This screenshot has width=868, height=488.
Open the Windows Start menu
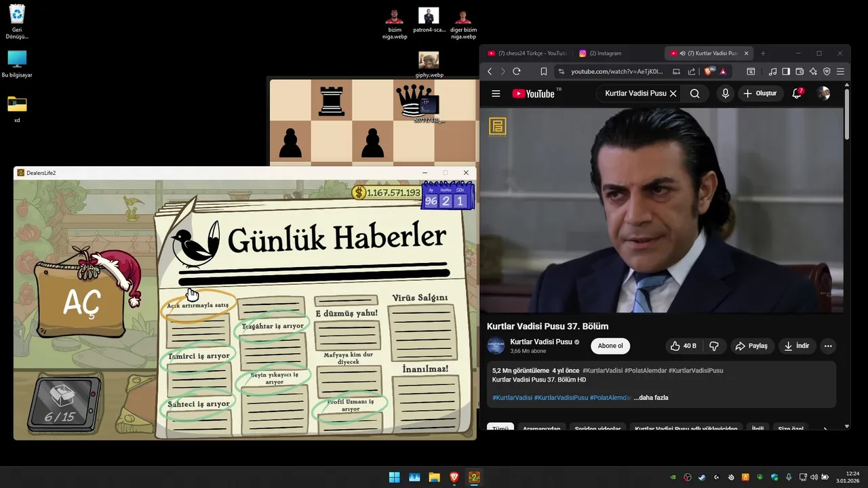394,477
